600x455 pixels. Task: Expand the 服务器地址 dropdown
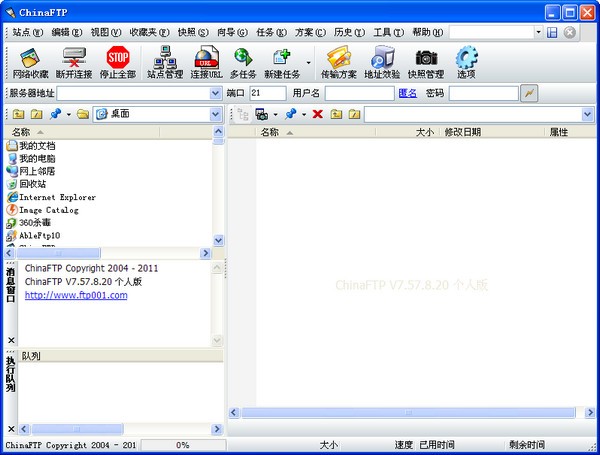[x=215, y=93]
